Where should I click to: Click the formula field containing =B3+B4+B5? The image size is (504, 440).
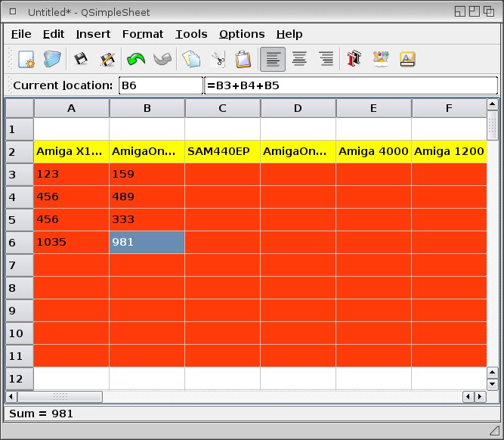point(351,85)
